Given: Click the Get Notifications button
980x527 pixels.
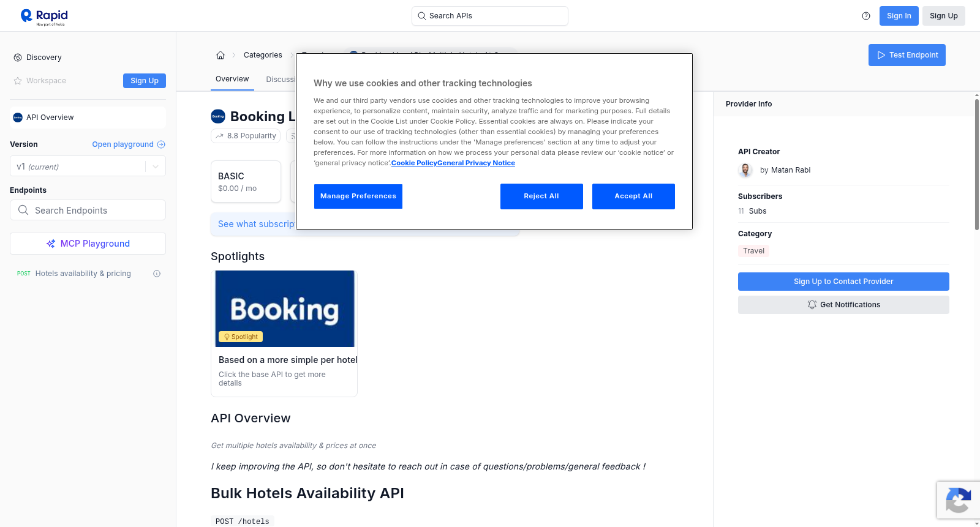Looking at the screenshot, I should [843, 305].
